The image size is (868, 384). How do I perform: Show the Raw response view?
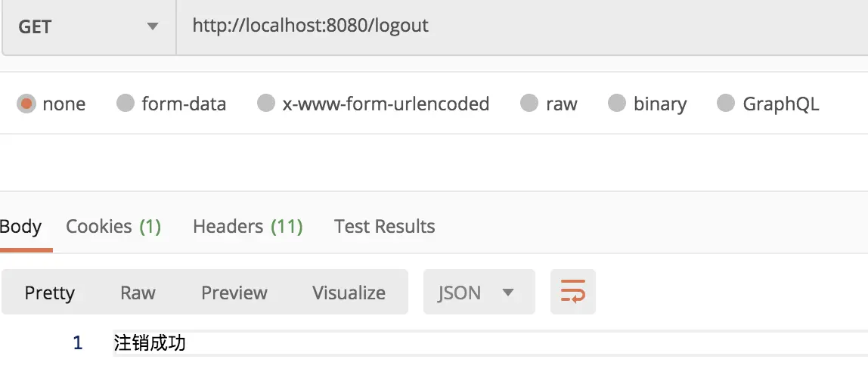tap(138, 293)
